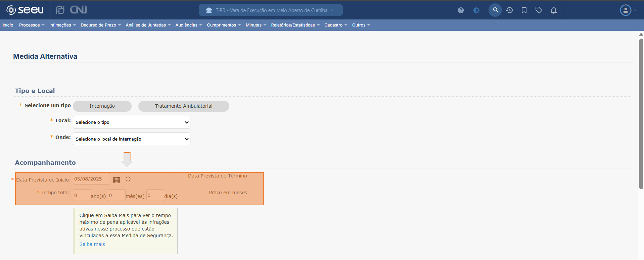Image resolution: width=644 pixels, height=260 pixels.
Task: Click the Data Prevista de Término label
Action: pyautogui.click(x=218, y=176)
